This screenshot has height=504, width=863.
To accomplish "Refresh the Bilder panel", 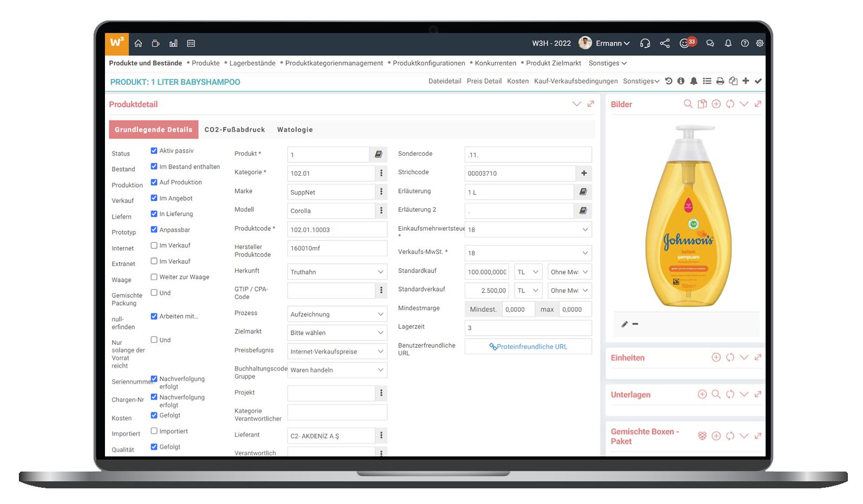I will 730,104.
